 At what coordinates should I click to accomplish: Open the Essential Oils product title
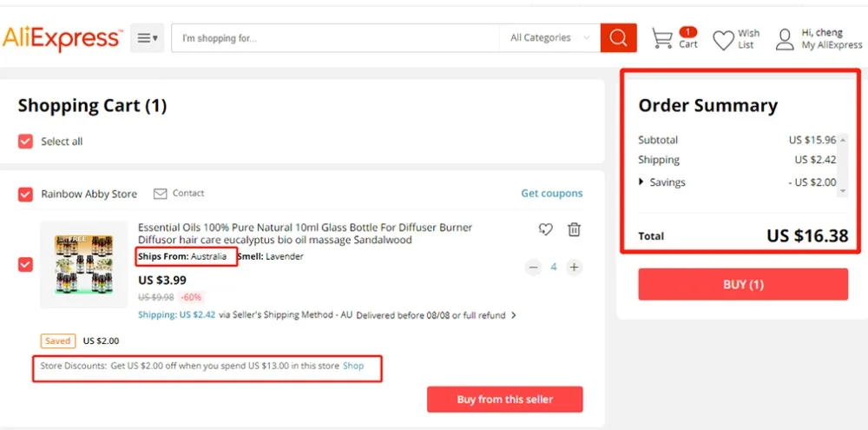click(305, 234)
